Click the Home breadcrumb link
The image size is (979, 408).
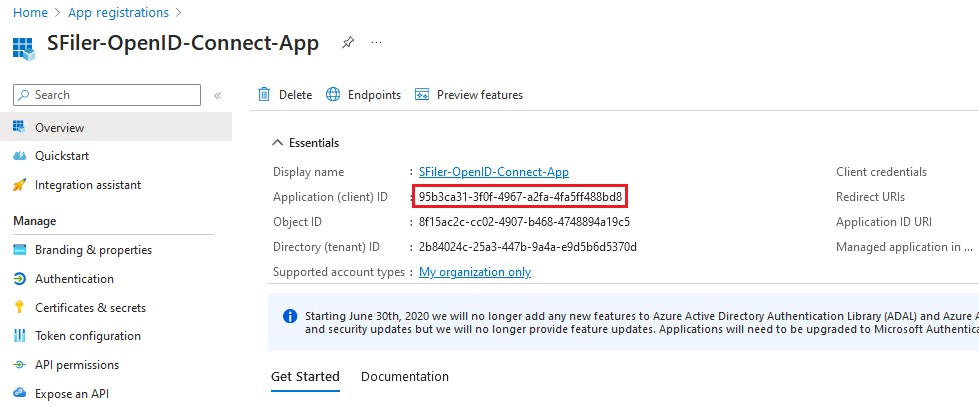[x=30, y=12]
